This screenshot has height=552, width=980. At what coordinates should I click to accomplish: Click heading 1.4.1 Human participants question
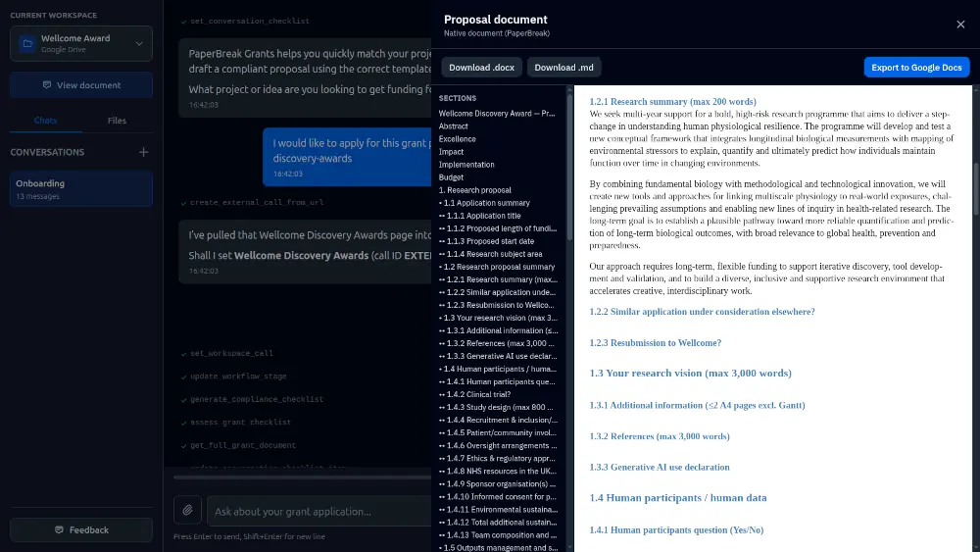pos(676,530)
